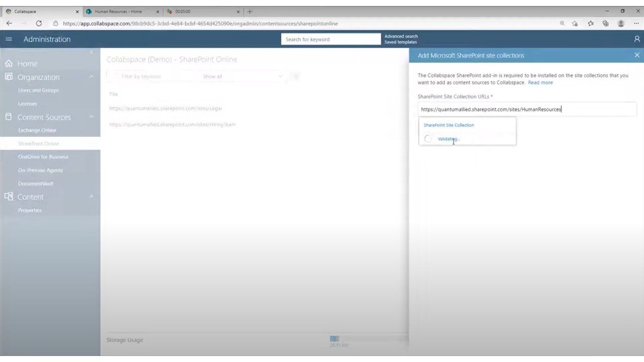Screen dimensions: 644x362
Task: Open the Favorites list icon
Action: point(591,24)
